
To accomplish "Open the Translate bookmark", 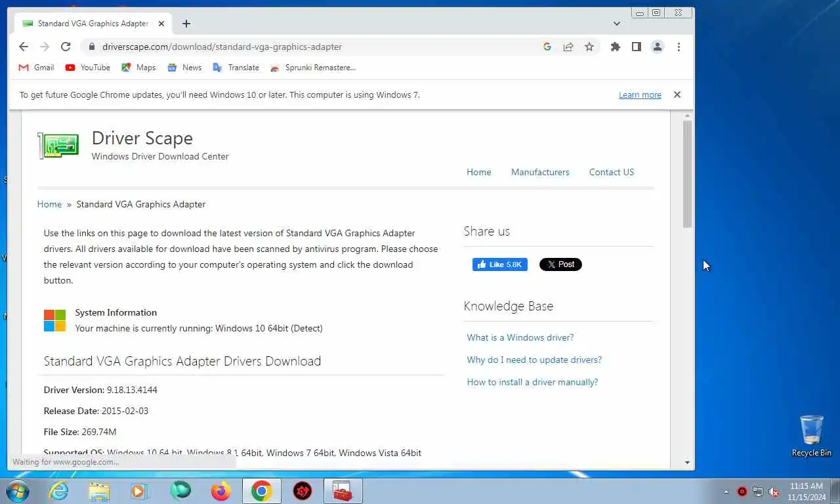I will pos(236,68).
